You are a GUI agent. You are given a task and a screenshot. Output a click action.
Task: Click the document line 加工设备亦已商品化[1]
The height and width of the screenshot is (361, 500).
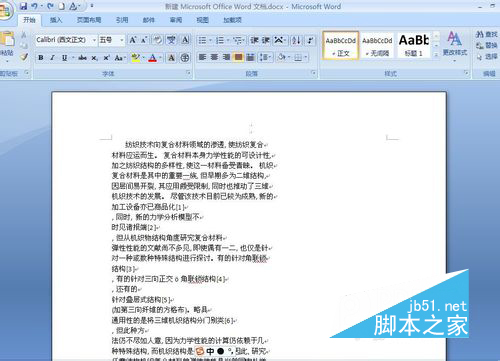click(148, 207)
